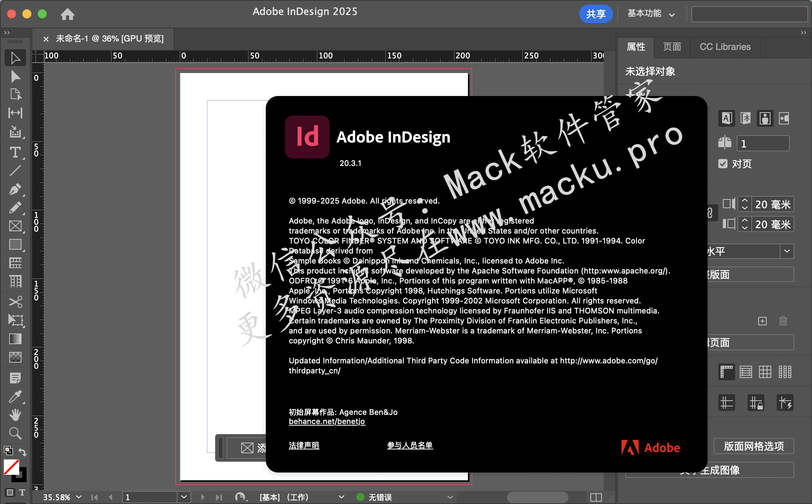The height and width of the screenshot is (504, 812).
Task: Toggle the 对页 facing pages checkbox
Action: (x=723, y=164)
